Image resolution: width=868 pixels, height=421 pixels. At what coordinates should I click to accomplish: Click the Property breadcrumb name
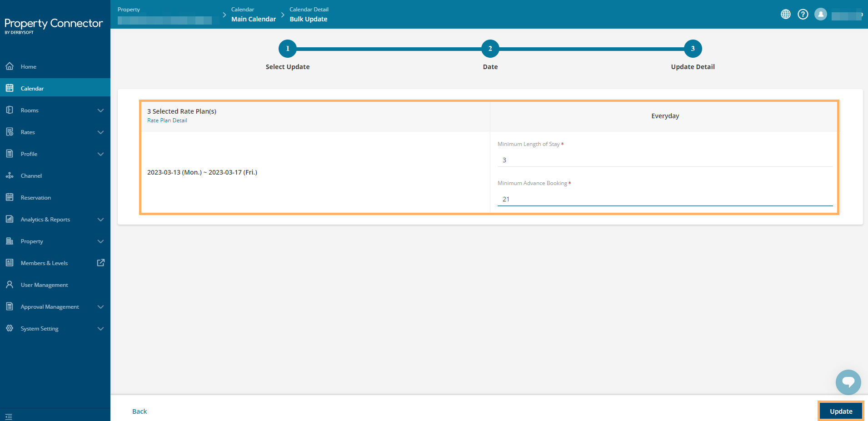(x=165, y=20)
